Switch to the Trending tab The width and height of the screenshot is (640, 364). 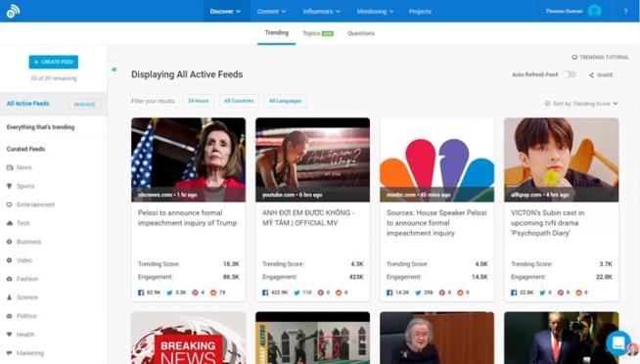[x=276, y=33]
